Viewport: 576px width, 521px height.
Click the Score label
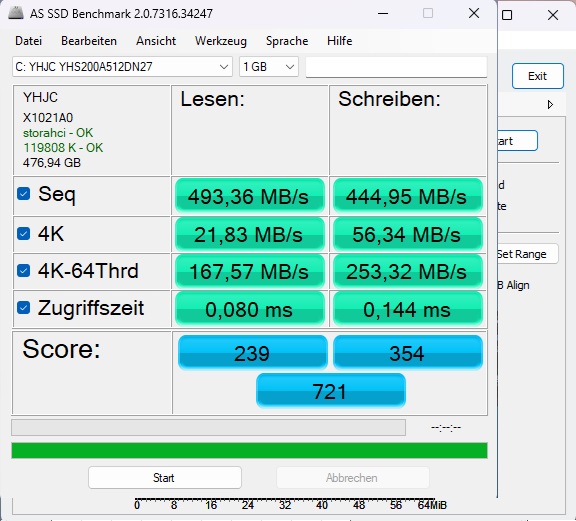click(61, 349)
